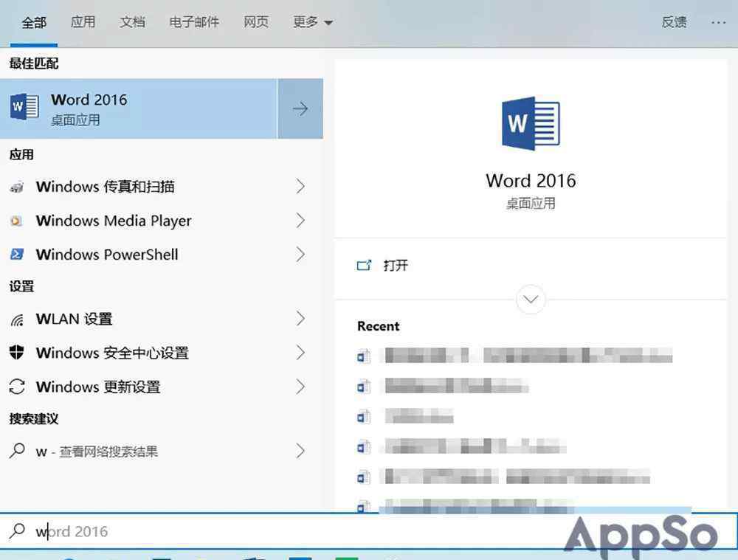
Task: Click the Windows 更新设置 result text
Action: tap(98, 387)
